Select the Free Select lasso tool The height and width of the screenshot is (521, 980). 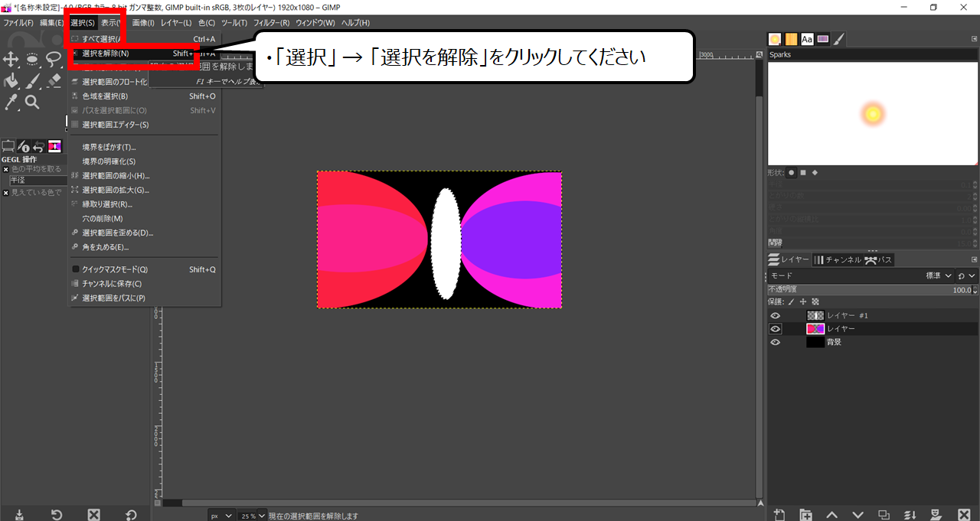(x=54, y=59)
